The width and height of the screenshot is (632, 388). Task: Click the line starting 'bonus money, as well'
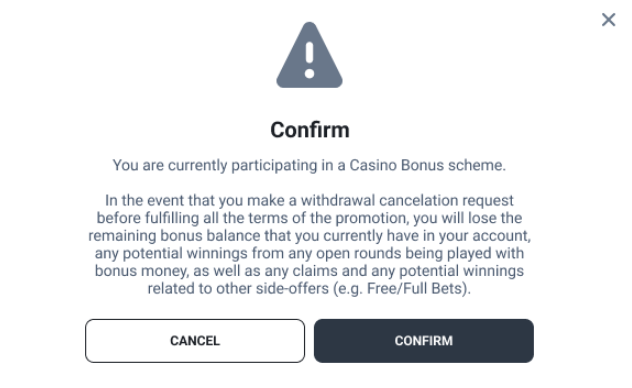pos(309,271)
